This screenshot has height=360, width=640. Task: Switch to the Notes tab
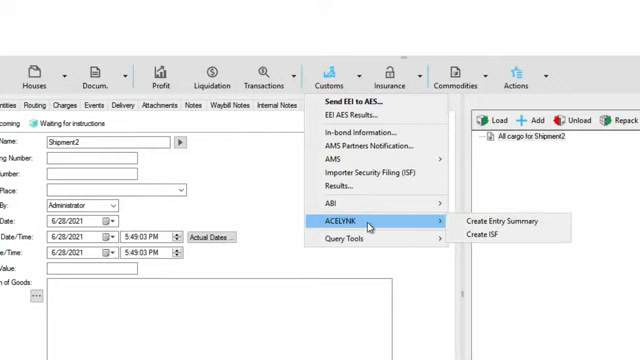click(193, 105)
